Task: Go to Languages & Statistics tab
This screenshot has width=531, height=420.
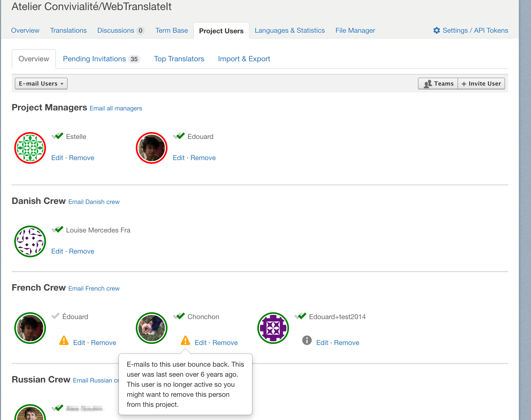Action: pyautogui.click(x=290, y=30)
